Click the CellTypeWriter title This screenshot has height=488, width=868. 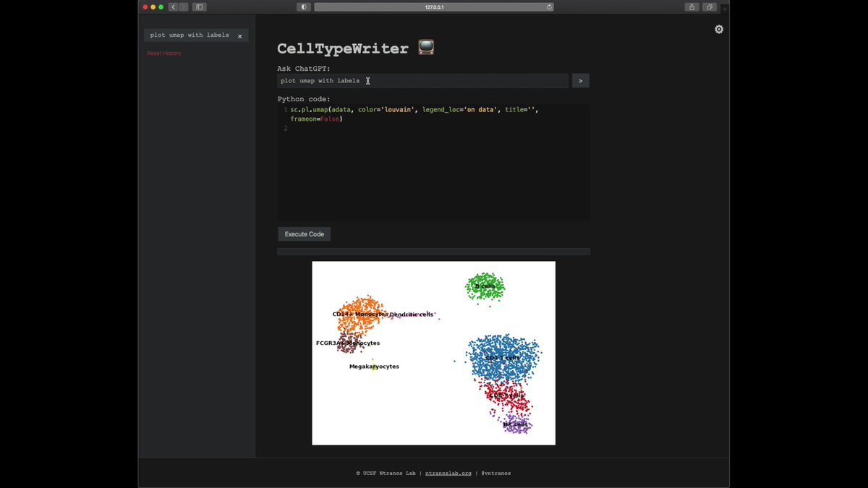(x=343, y=48)
